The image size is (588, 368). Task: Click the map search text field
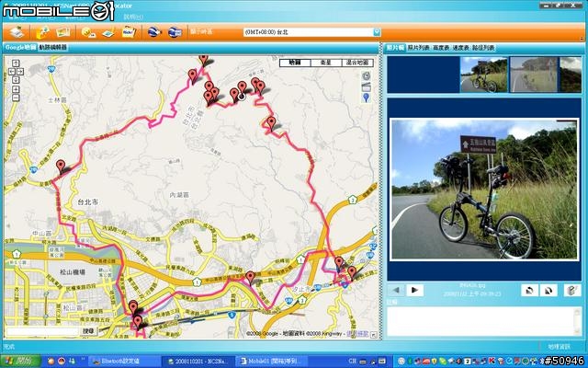pyautogui.click(x=43, y=331)
